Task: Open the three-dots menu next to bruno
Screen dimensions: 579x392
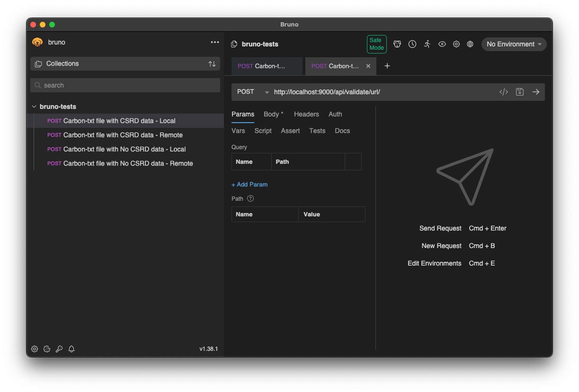Action: pos(215,42)
